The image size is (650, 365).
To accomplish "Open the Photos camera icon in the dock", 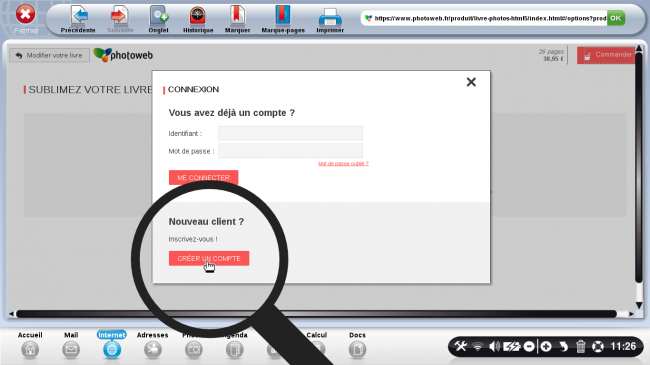I will (194, 350).
